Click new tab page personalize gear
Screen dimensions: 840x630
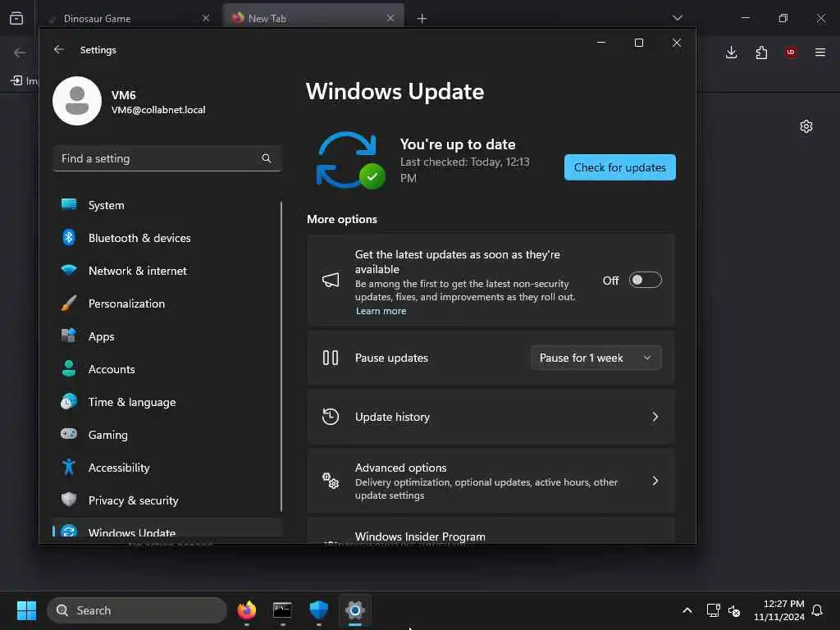[x=806, y=126]
